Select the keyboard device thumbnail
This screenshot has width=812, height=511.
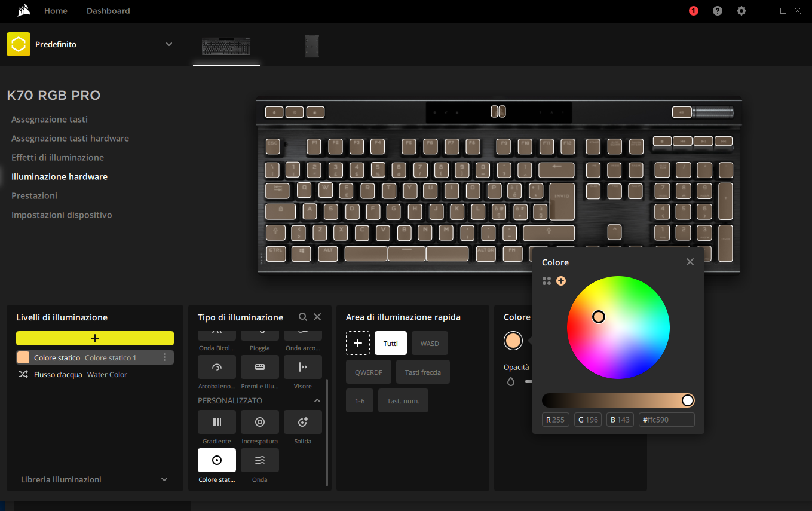226,46
